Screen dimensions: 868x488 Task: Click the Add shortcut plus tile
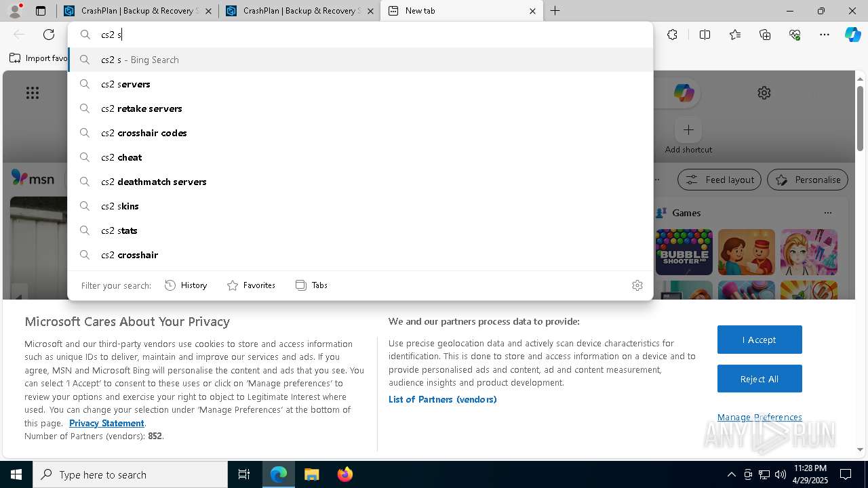688,129
